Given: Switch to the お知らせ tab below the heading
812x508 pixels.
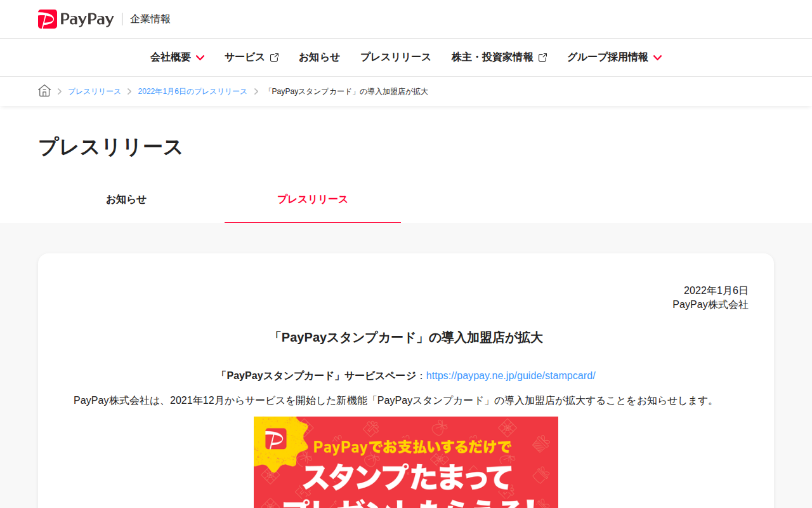Looking at the screenshot, I should tap(126, 199).
